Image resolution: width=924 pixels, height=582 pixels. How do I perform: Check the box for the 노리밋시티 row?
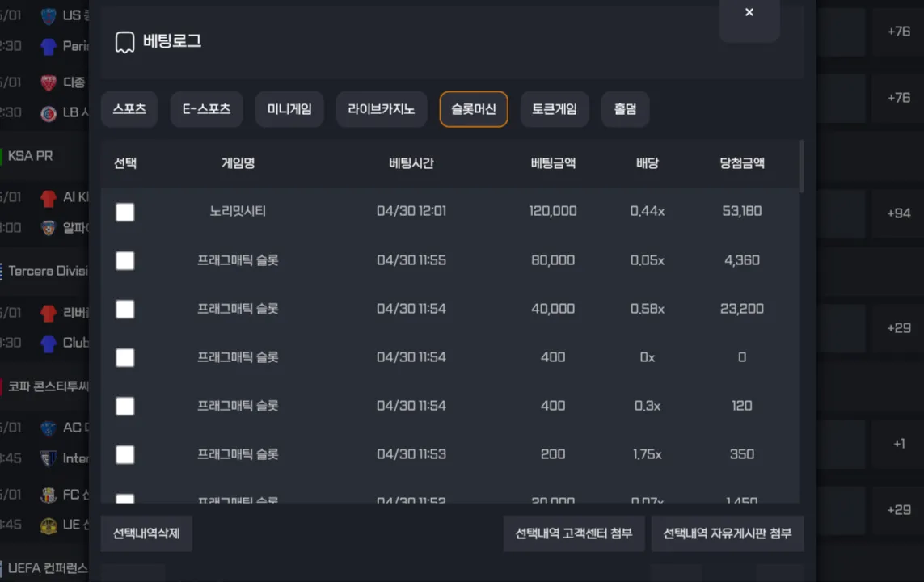point(125,212)
